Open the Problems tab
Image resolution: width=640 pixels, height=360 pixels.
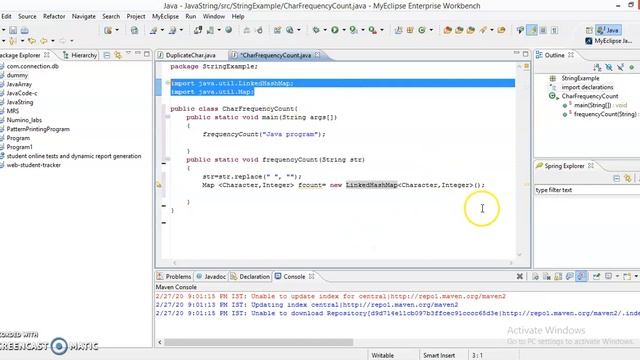174,276
